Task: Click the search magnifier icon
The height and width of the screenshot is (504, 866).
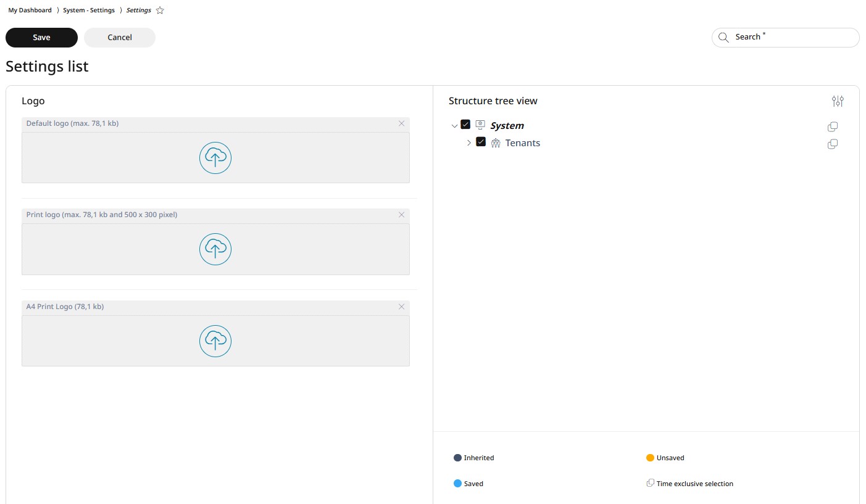Action: tap(723, 38)
